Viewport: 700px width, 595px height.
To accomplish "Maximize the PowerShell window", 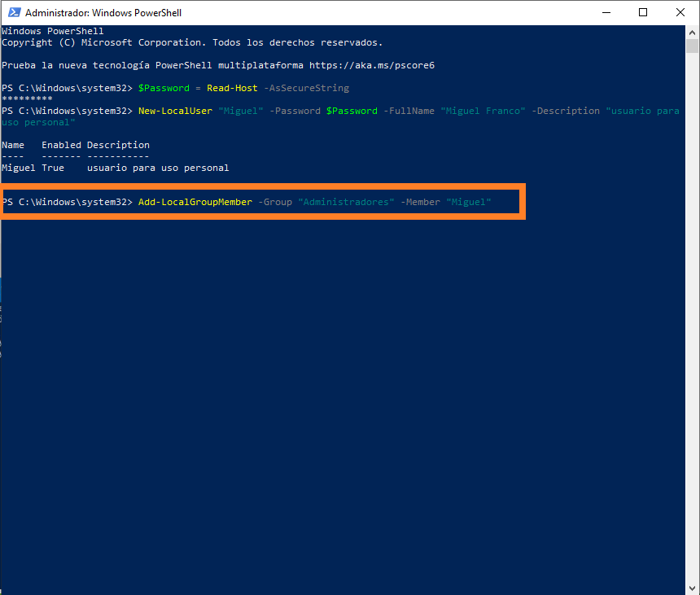I will coord(643,12).
